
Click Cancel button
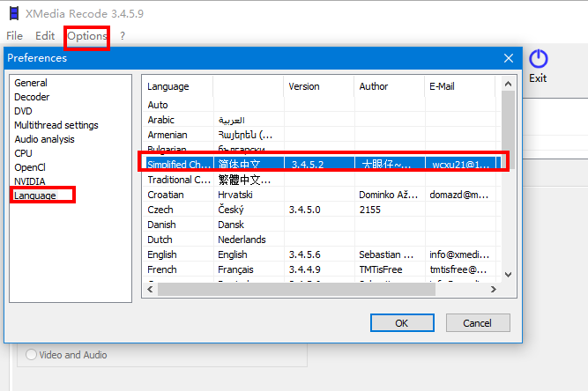point(478,323)
